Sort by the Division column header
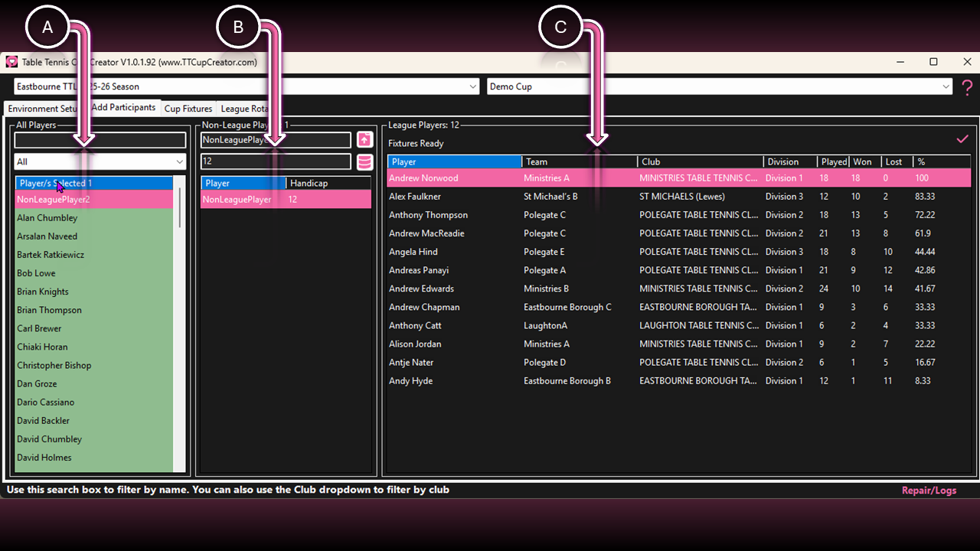Image resolution: width=980 pixels, height=551 pixels. pos(790,161)
